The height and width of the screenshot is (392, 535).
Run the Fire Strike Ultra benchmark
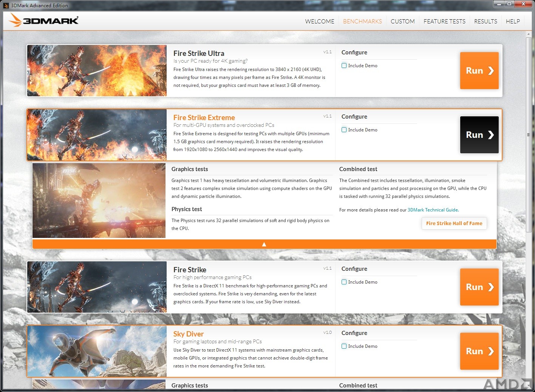coord(479,71)
